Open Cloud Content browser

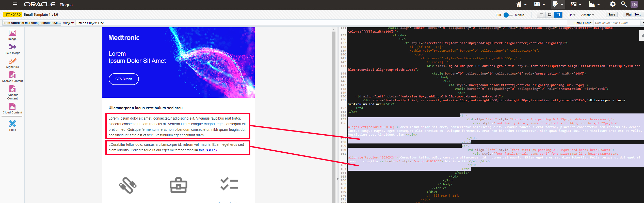pos(12,108)
